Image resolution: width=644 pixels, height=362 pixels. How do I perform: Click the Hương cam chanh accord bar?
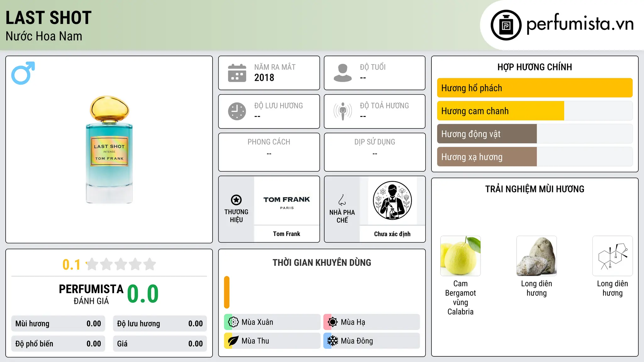point(535,111)
